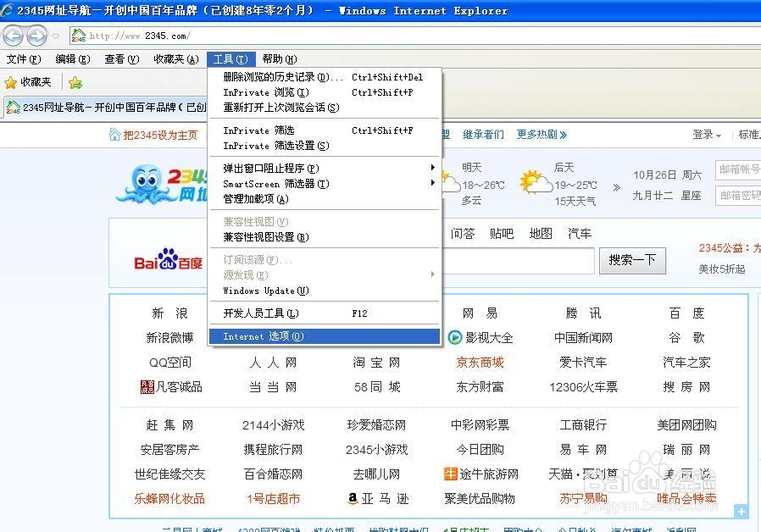761x532 pixels.
Task: Click 更多热剧 link
Action: tap(542, 135)
